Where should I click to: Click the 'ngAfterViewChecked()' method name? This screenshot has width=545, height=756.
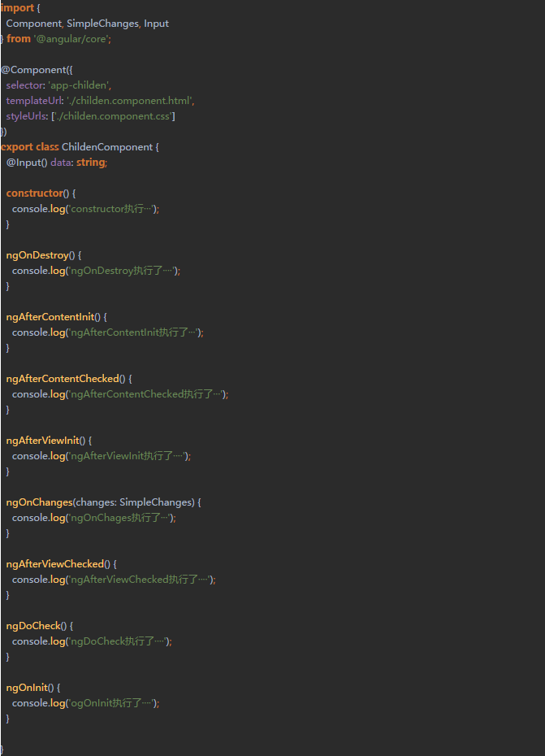[58, 563]
